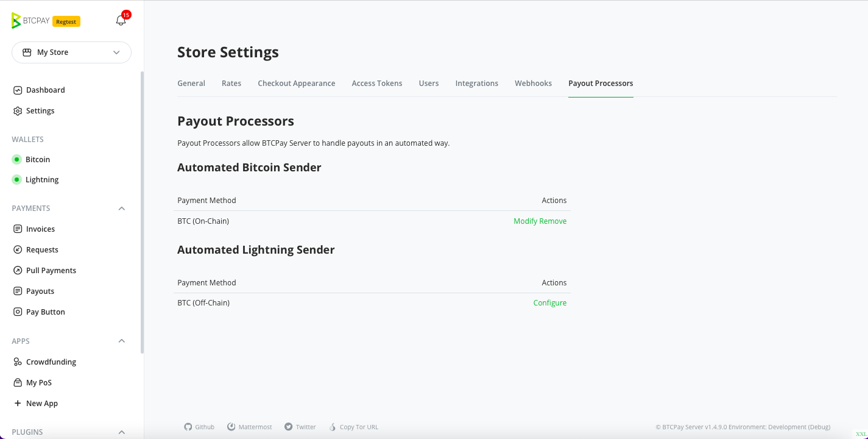
Task: Click Configure for BTC Off-Chain
Action: 550,303
